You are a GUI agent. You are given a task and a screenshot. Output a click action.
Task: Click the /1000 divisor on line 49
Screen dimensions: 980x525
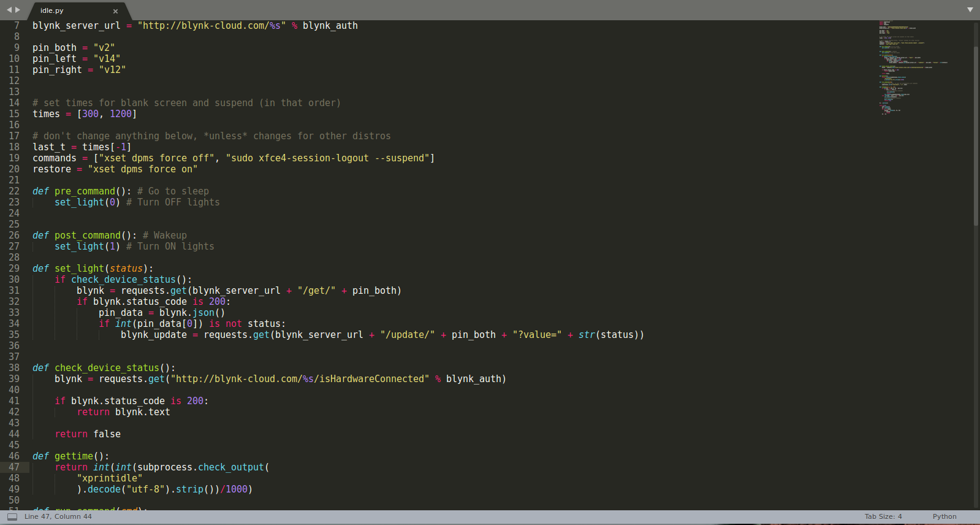[234, 489]
